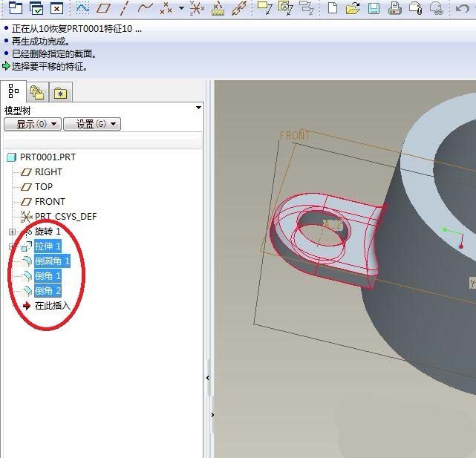Undo the last action
This screenshot has height=458, width=476.
(463, 8)
